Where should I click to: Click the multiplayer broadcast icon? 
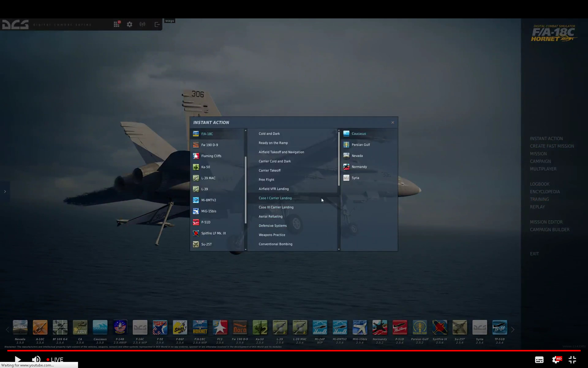(x=142, y=25)
